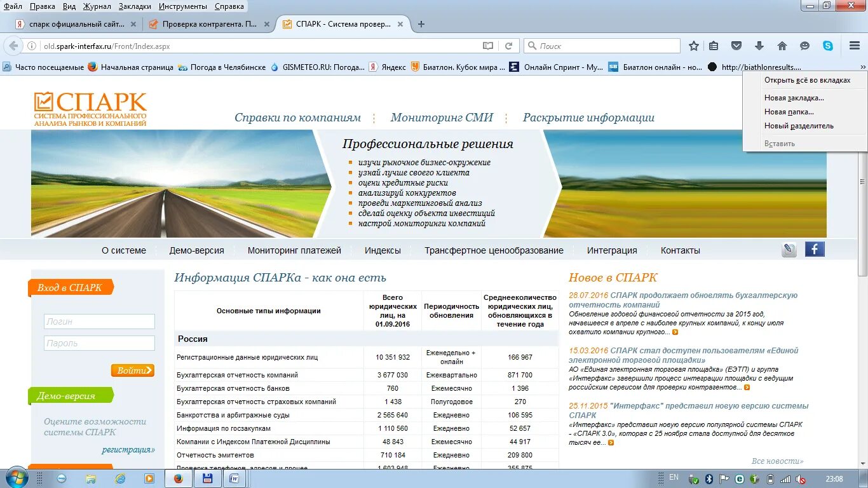Open the Инструменты menu
Image resolution: width=868 pixels, height=488 pixels.
[x=183, y=6]
